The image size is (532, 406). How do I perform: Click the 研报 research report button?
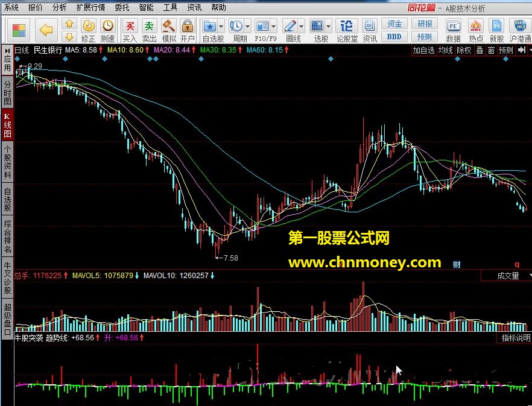(x=425, y=24)
